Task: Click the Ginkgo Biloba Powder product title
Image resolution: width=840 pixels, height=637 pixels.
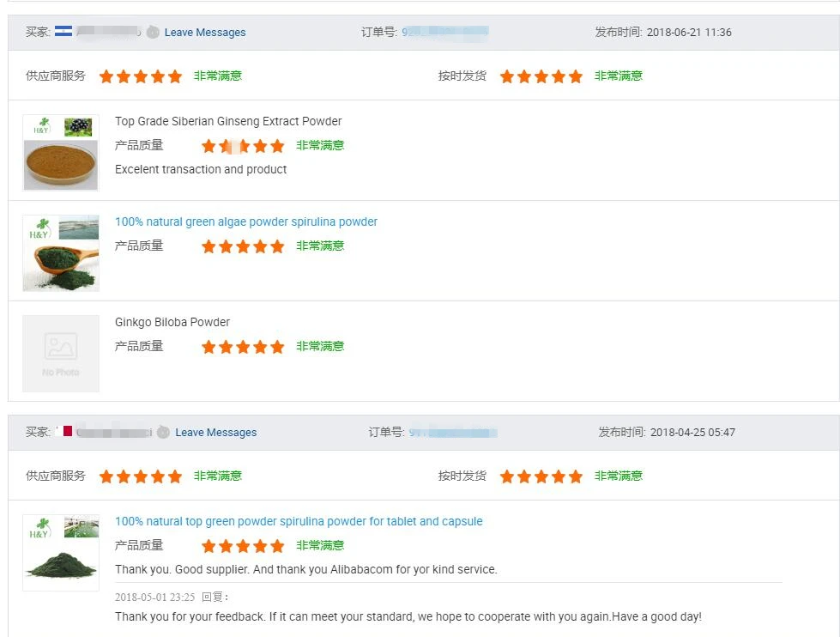Action: pyautogui.click(x=172, y=323)
